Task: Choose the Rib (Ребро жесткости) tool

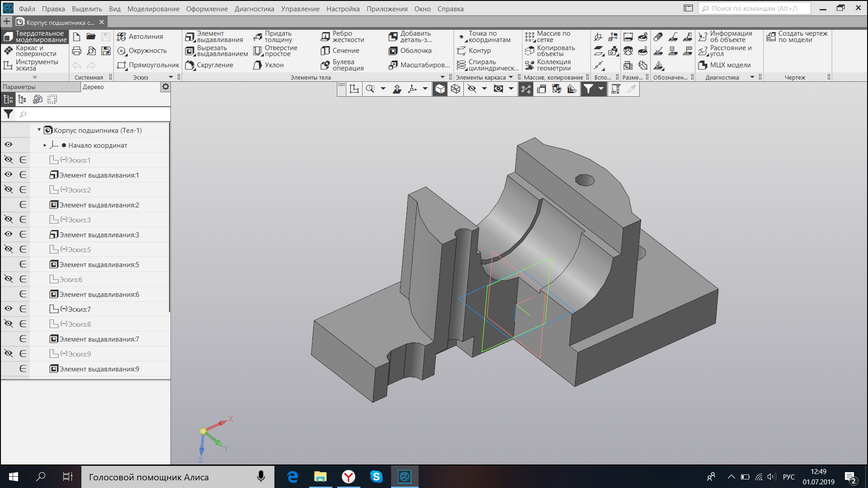Action: tap(343, 37)
